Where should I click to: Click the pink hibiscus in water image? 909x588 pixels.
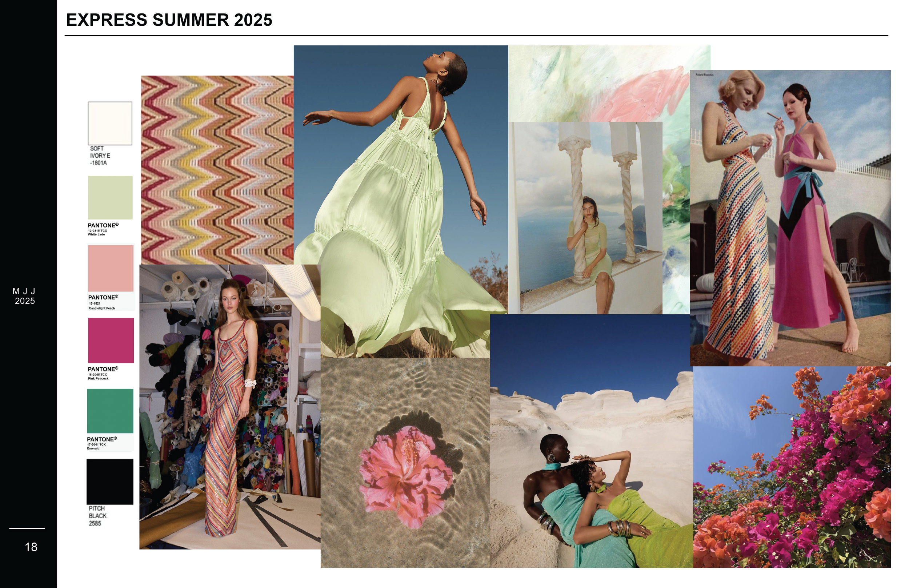click(x=405, y=462)
